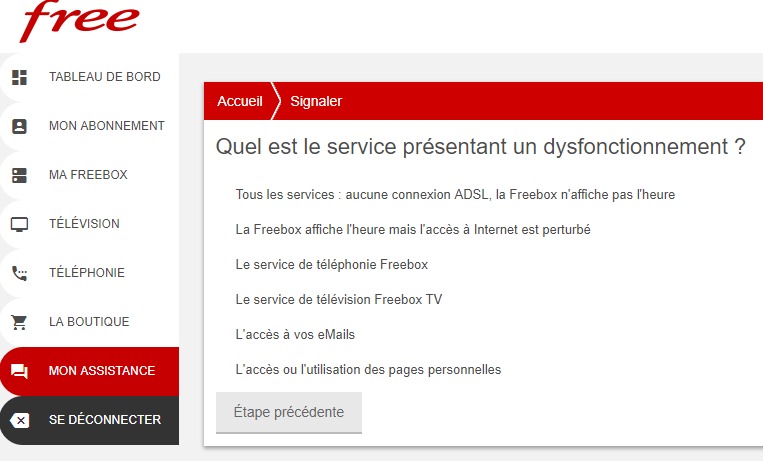763x461 pixels.
Task: Select Signaler in the breadcrumb
Action: pyautogui.click(x=316, y=101)
